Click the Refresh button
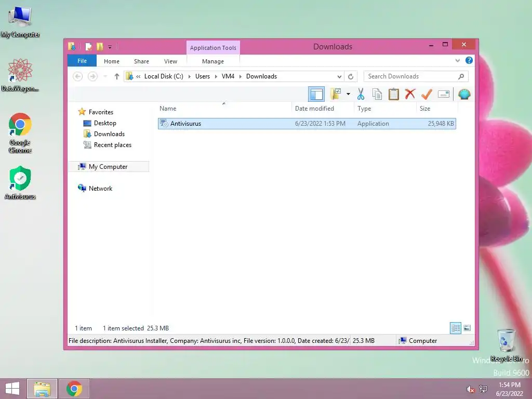This screenshot has width=532, height=399. 351,77
